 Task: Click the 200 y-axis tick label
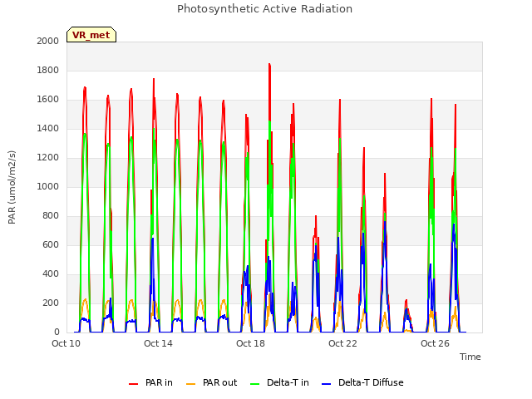coord(51,303)
